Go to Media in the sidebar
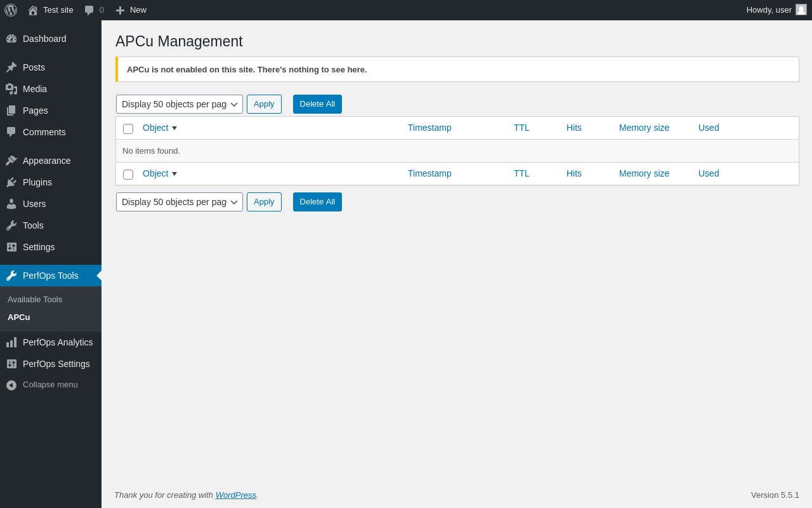Screen dimensions: 812x508 [51, 89]
